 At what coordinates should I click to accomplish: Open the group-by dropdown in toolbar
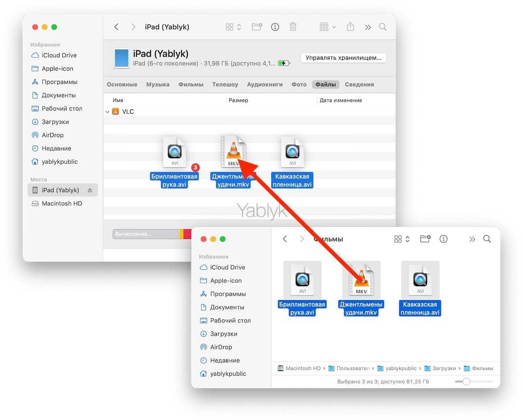point(327,27)
